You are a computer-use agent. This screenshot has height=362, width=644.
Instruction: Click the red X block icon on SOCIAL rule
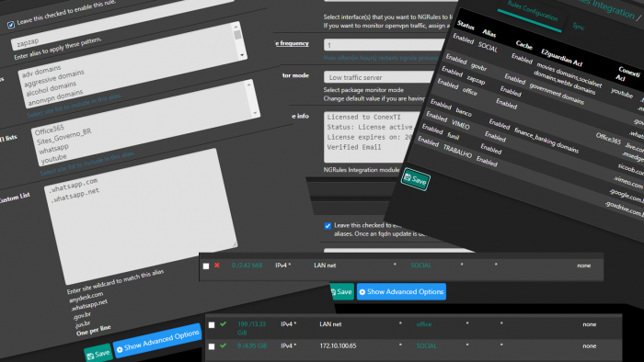point(217,266)
